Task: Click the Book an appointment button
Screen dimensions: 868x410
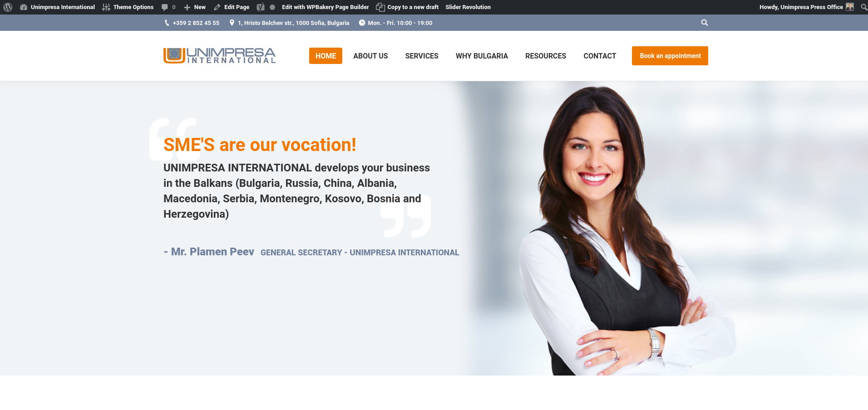Action: point(670,56)
